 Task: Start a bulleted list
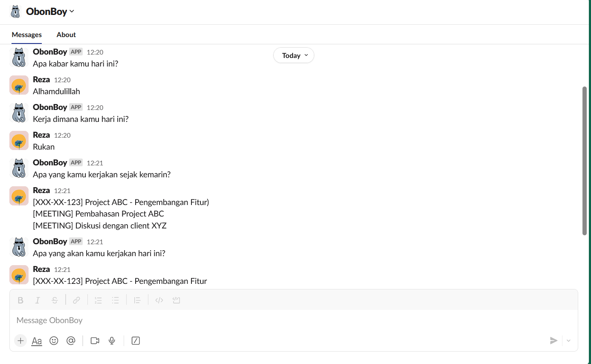coord(115,300)
